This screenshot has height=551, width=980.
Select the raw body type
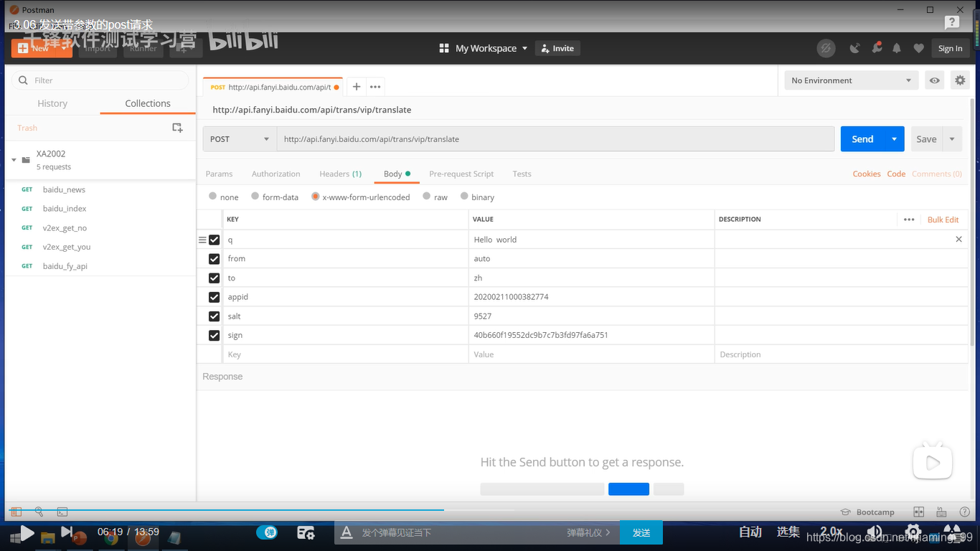pyautogui.click(x=426, y=196)
